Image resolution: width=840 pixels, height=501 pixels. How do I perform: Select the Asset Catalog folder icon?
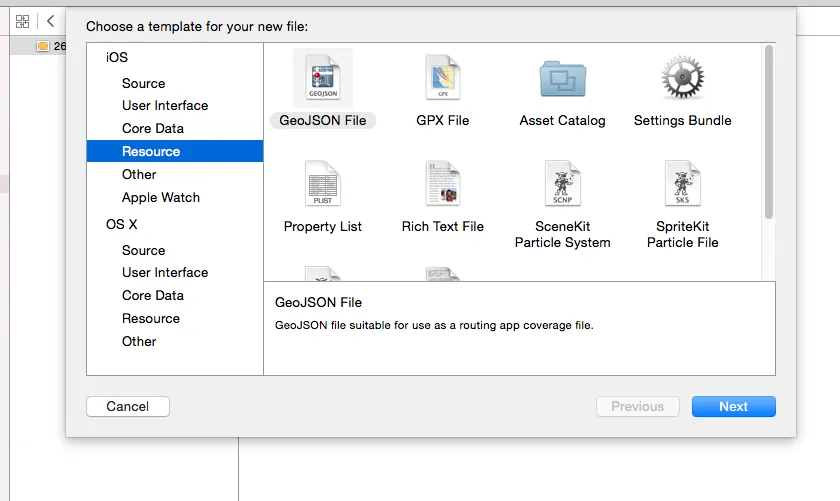pos(562,79)
